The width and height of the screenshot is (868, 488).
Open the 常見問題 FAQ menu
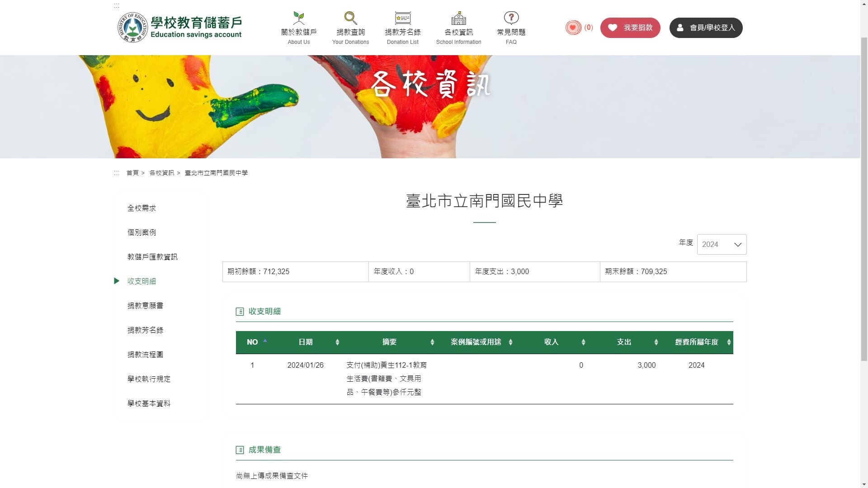point(511,28)
